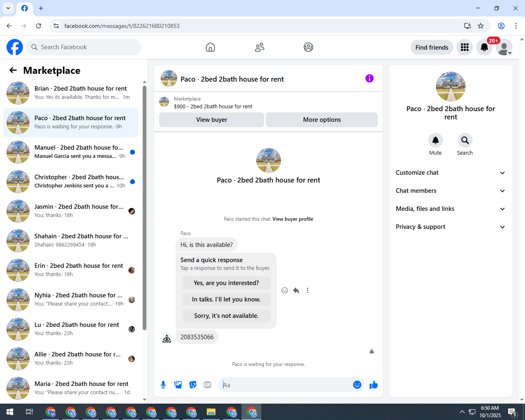Click the listing thumbnail in chat header
The width and height of the screenshot is (525, 420).
tap(169, 78)
